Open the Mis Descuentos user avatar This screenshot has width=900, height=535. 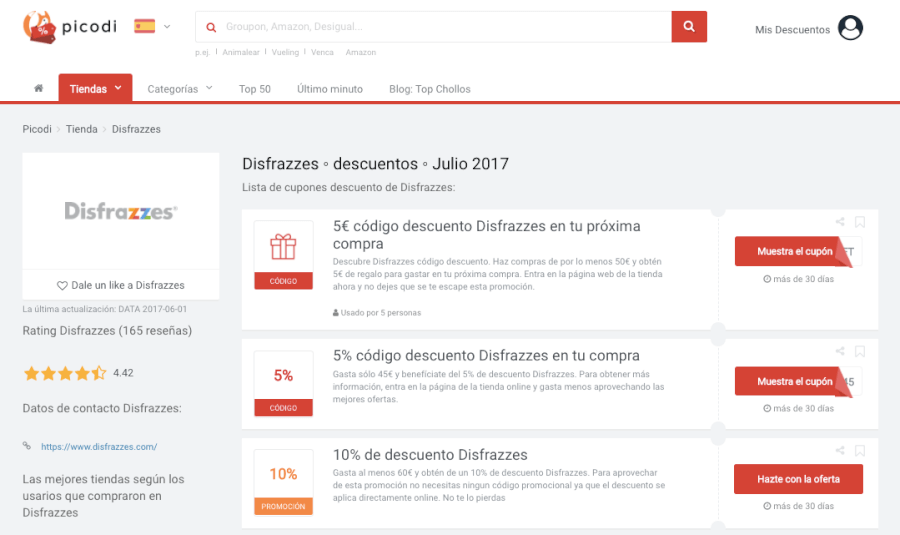[850, 28]
